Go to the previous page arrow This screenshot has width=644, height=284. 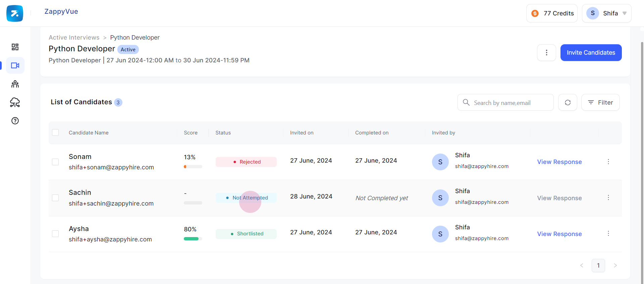pyautogui.click(x=582, y=265)
